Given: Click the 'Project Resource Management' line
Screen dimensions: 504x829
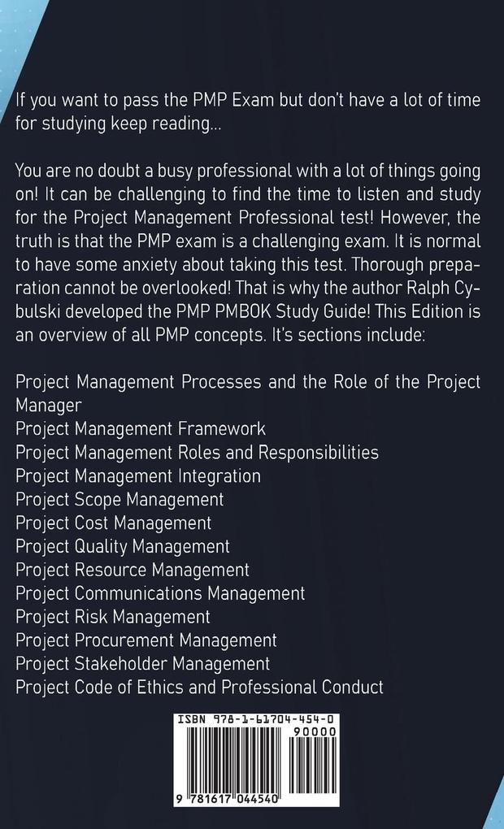Looking at the screenshot, I should [133, 570].
